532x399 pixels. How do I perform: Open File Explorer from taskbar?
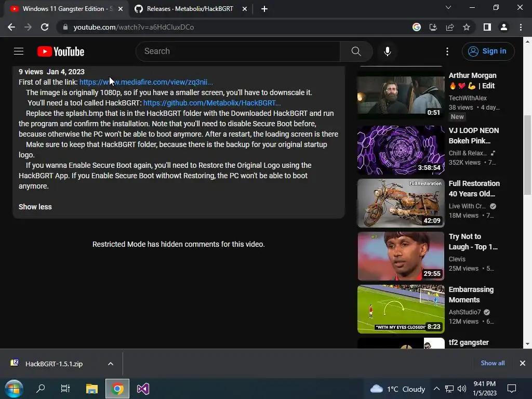91,389
